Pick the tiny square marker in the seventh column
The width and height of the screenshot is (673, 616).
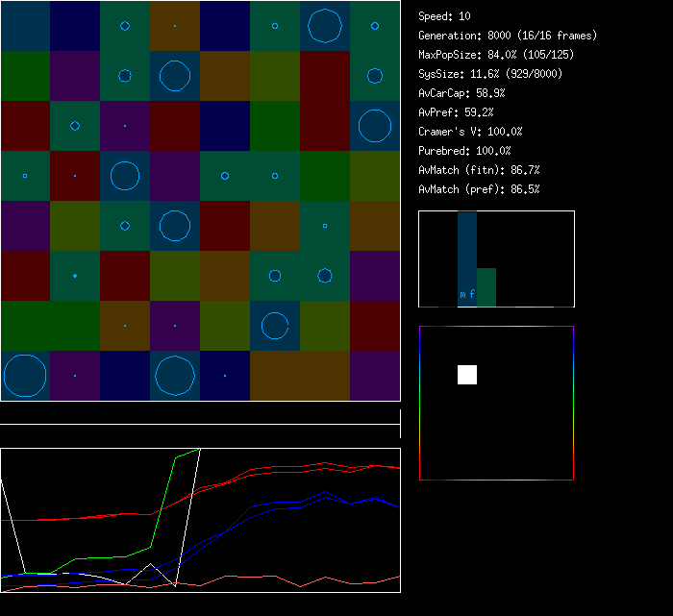325,226
